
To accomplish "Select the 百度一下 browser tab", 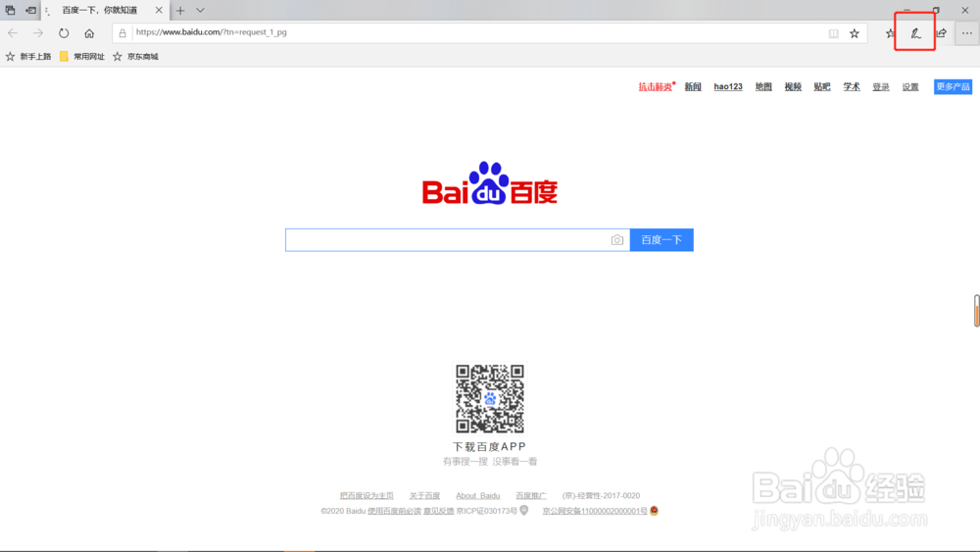I will (105, 10).
